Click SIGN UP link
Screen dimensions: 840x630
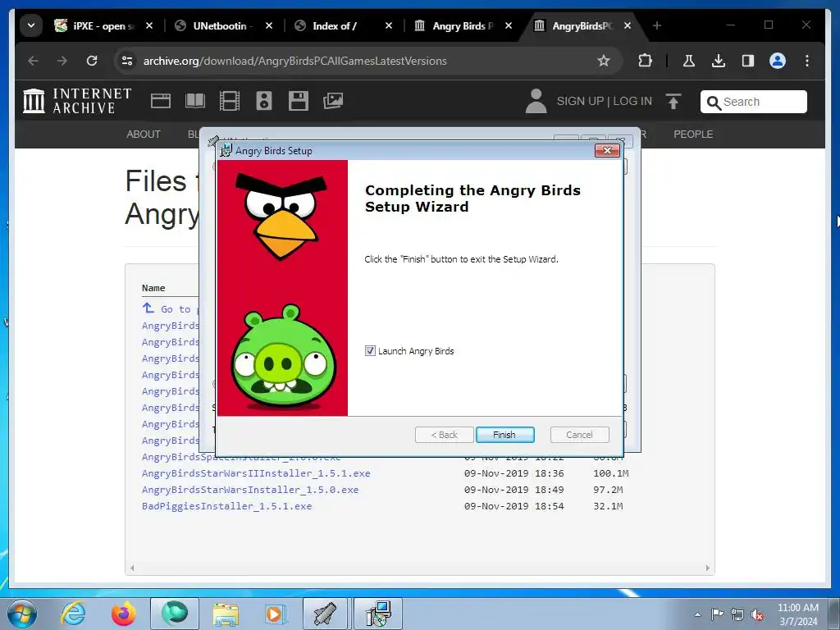580,101
